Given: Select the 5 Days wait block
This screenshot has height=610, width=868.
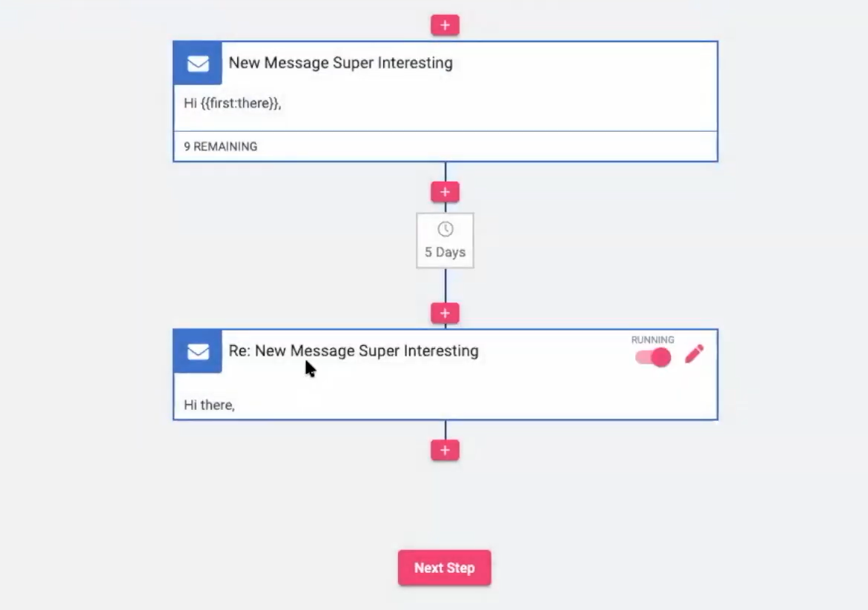Looking at the screenshot, I should pyautogui.click(x=445, y=240).
